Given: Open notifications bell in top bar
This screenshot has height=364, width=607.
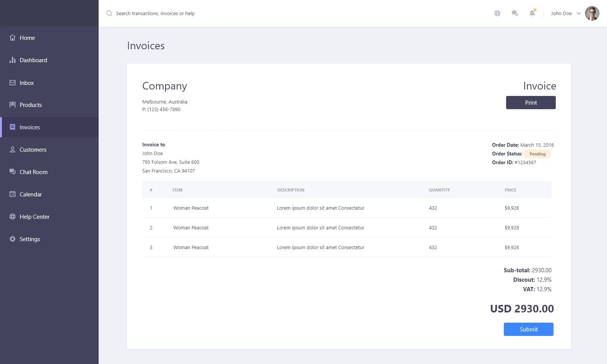Looking at the screenshot, I should [x=532, y=13].
